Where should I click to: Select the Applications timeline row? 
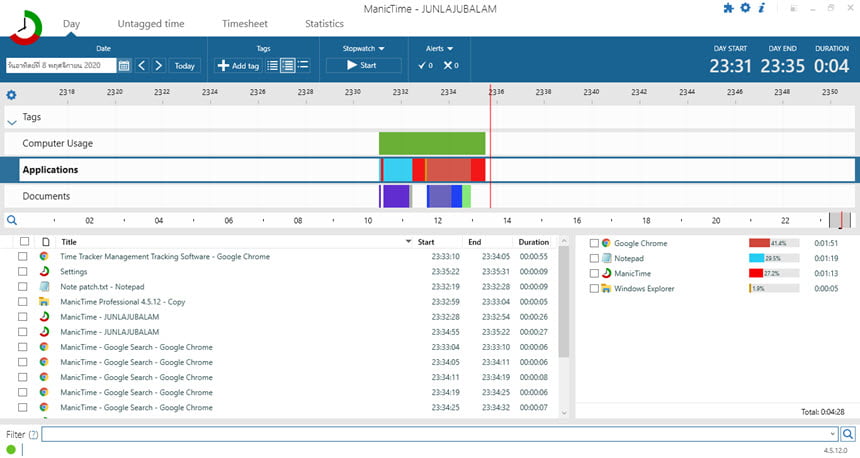click(430, 170)
